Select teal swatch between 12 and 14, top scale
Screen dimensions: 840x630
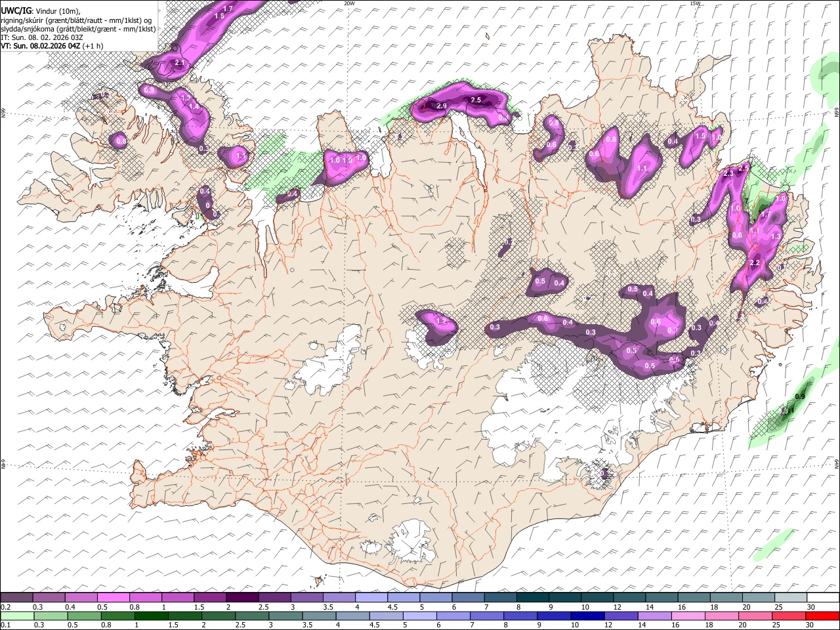(629, 598)
